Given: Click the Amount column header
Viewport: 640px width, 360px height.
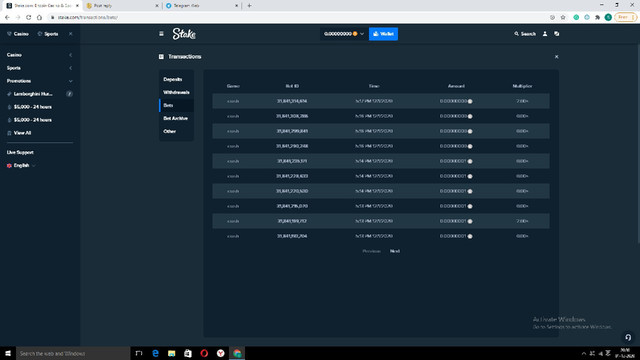Looking at the screenshot, I should pos(456,86).
